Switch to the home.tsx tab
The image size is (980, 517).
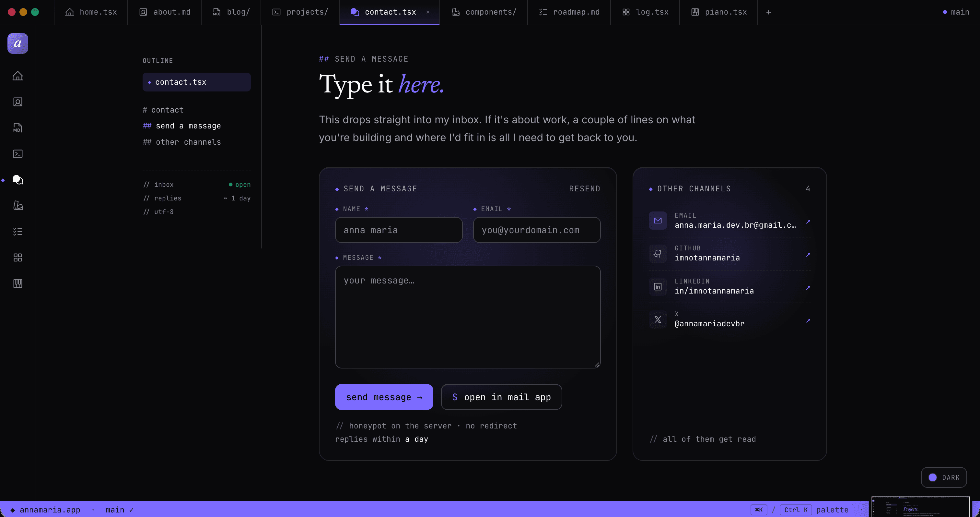[91, 12]
